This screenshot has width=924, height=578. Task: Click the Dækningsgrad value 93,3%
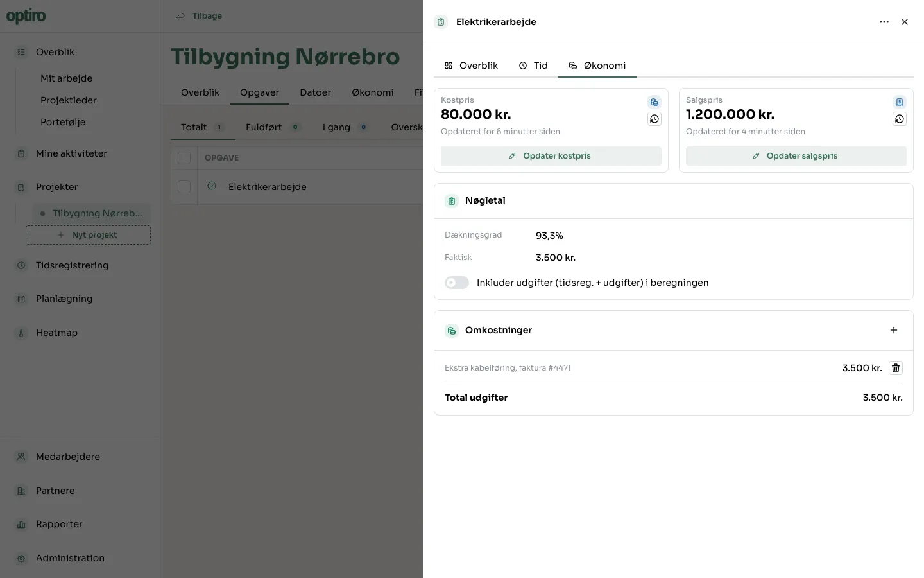(549, 236)
